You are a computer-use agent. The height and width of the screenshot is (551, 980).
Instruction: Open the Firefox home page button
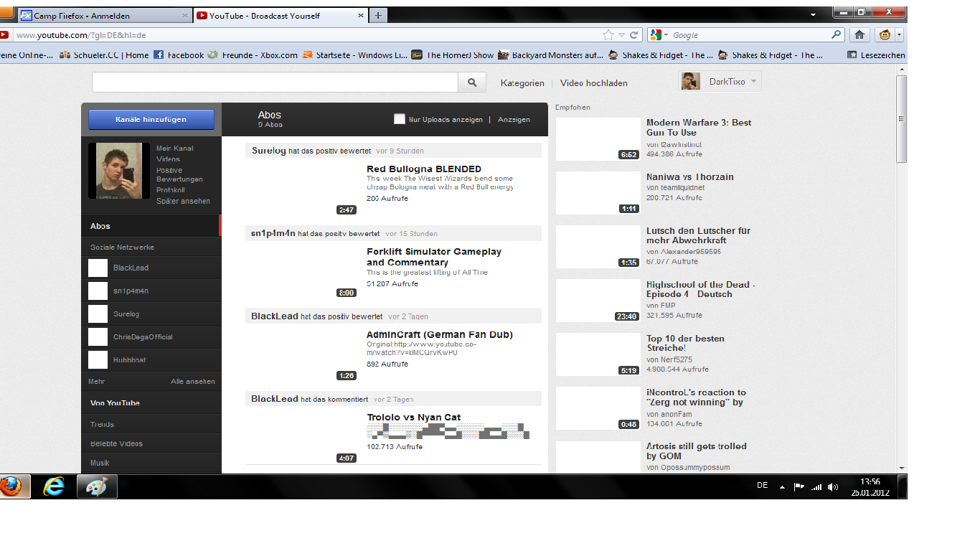tap(859, 34)
